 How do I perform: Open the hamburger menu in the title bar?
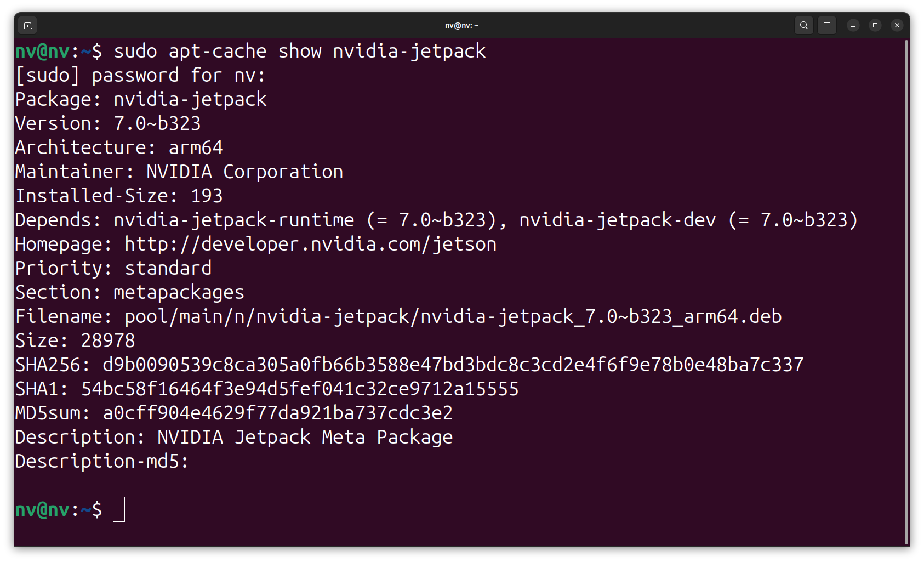[x=827, y=25]
